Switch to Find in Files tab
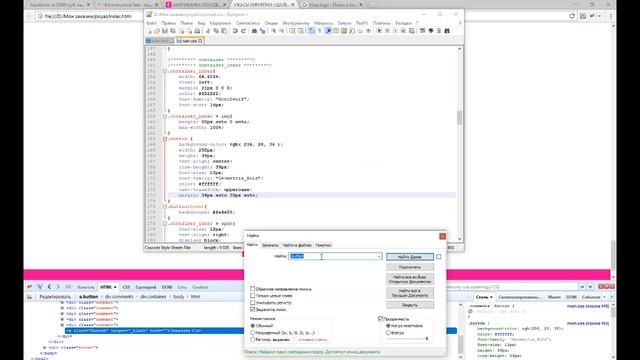The height and width of the screenshot is (360, 640). [297, 245]
